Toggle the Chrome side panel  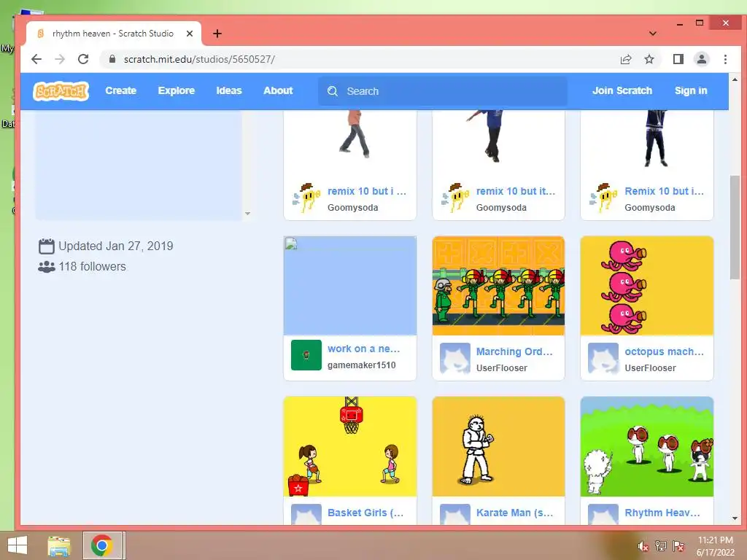pos(678,59)
